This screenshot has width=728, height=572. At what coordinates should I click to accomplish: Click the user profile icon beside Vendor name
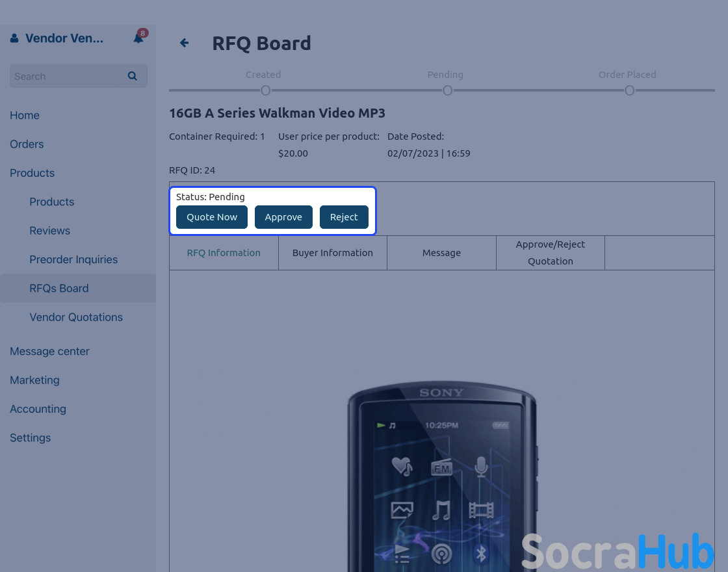coord(14,38)
